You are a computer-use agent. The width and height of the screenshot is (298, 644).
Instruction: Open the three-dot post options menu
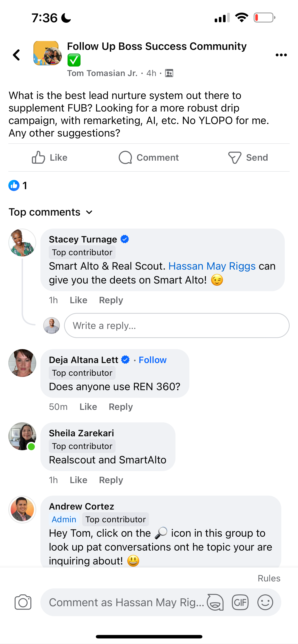(x=281, y=55)
